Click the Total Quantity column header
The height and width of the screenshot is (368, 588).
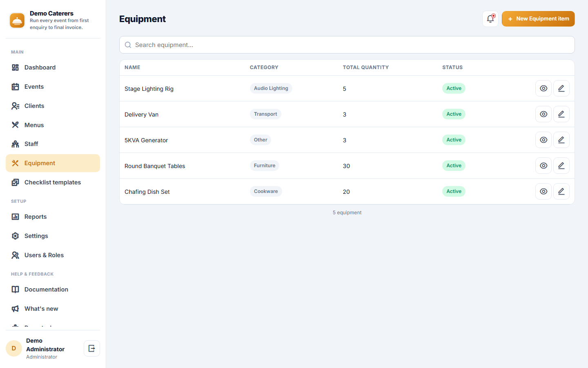click(x=366, y=67)
